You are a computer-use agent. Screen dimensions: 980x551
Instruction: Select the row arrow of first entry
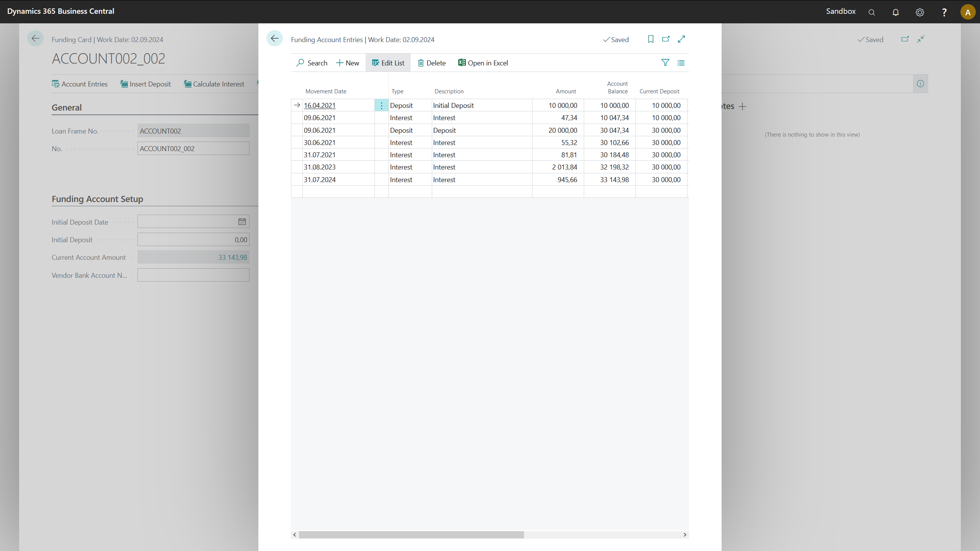[x=297, y=105]
